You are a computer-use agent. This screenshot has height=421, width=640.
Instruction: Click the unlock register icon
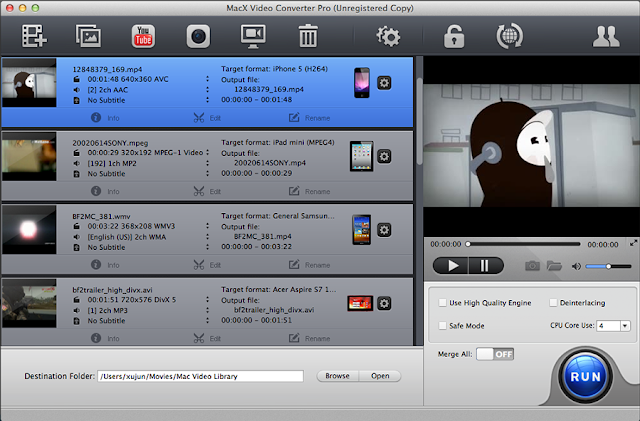[455, 37]
